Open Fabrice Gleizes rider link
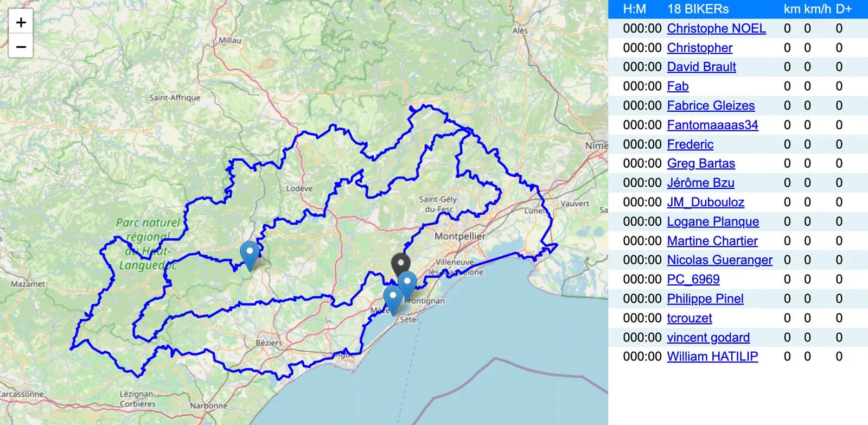The image size is (868, 425). pos(711,105)
